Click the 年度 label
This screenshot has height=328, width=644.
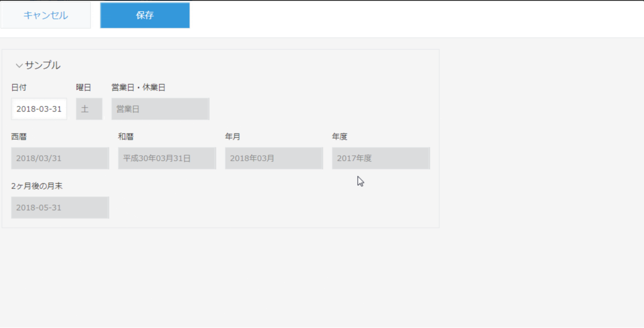tap(340, 137)
